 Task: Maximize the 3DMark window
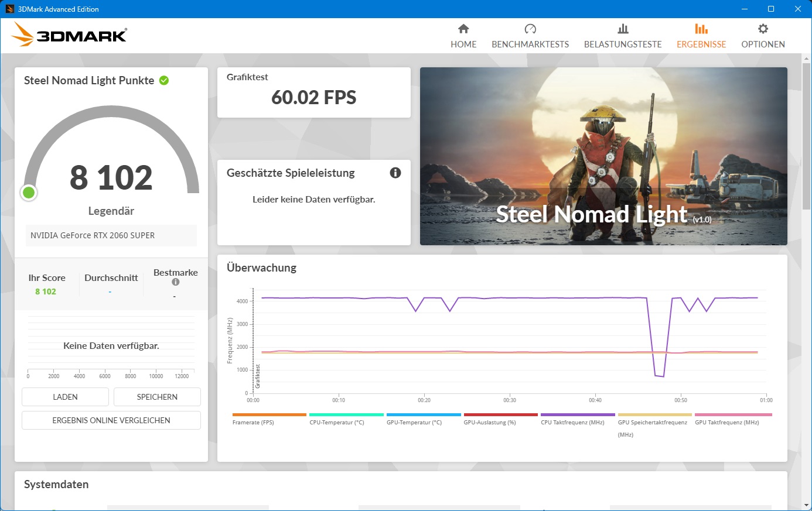coord(771,9)
